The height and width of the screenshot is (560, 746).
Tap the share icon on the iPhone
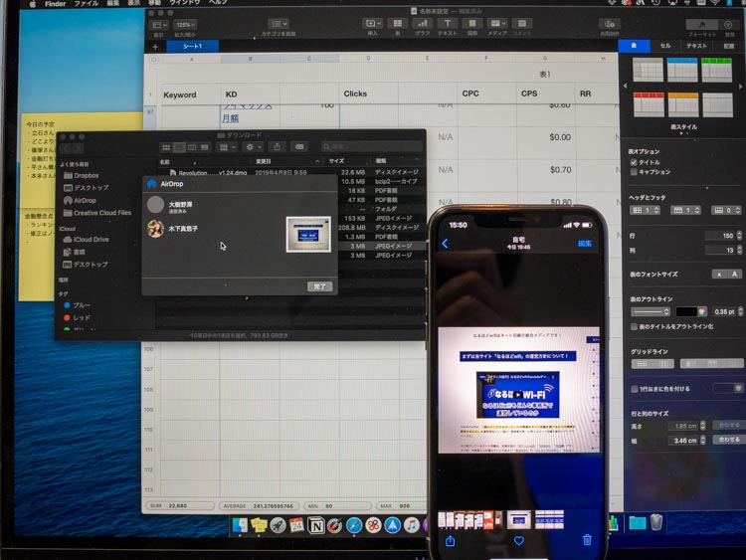450,541
